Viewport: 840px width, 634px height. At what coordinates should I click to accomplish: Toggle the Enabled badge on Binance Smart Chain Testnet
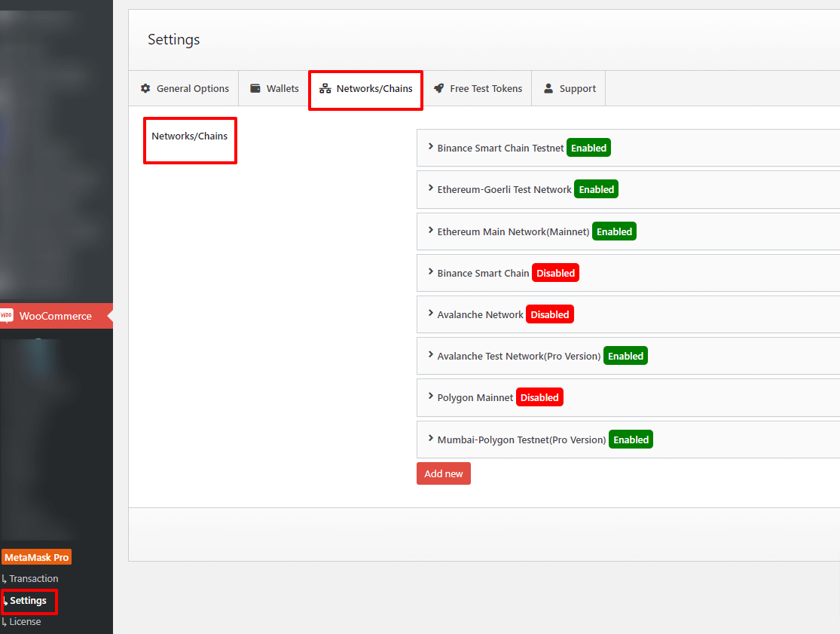click(588, 148)
